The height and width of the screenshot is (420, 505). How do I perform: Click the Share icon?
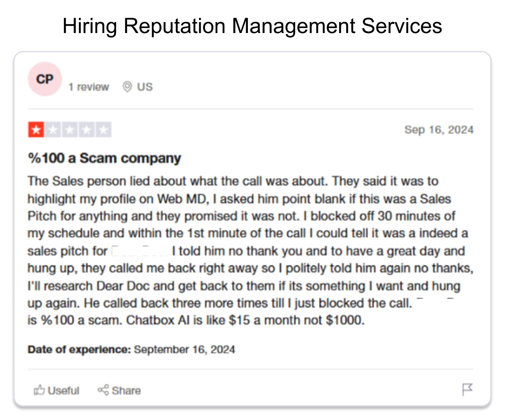tap(103, 390)
